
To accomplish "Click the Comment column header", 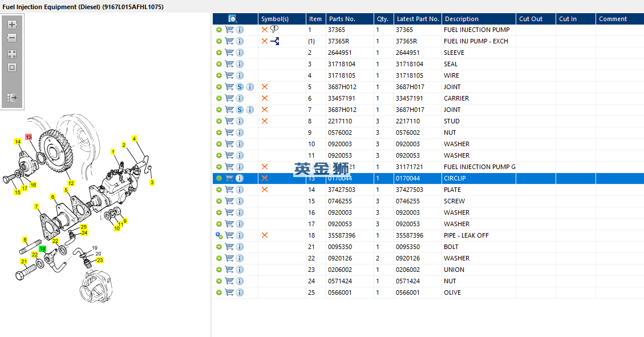I will point(613,19).
